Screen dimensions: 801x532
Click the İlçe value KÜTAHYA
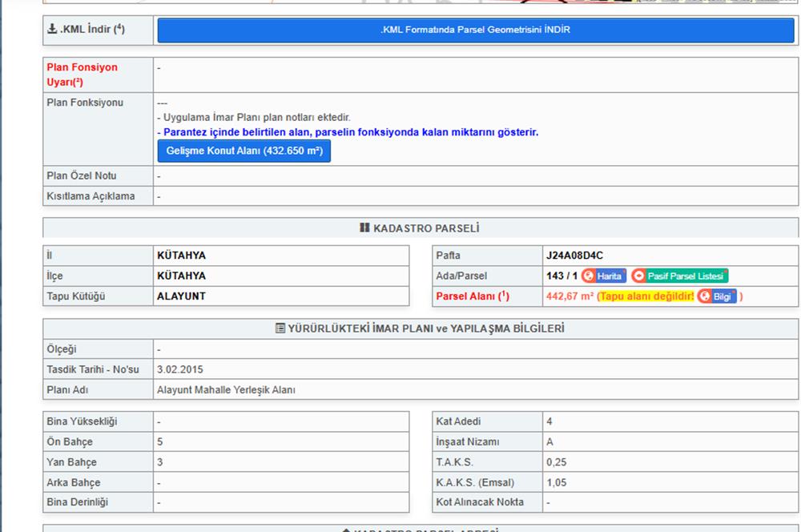coord(181,276)
